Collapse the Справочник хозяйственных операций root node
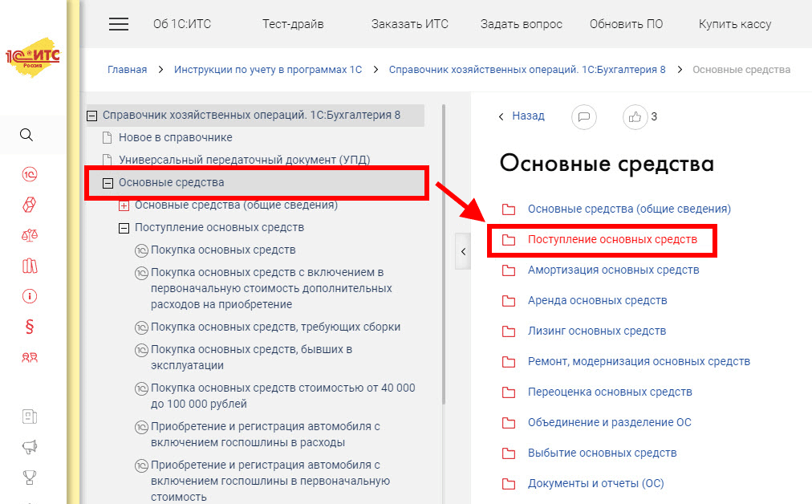Image resolution: width=812 pixels, height=504 pixels. pos(91,116)
